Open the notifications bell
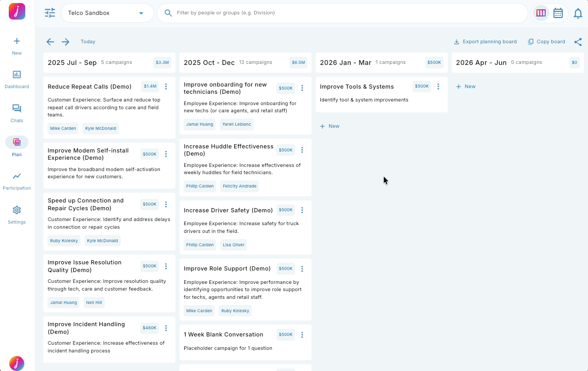588x371 pixels. tap(578, 13)
